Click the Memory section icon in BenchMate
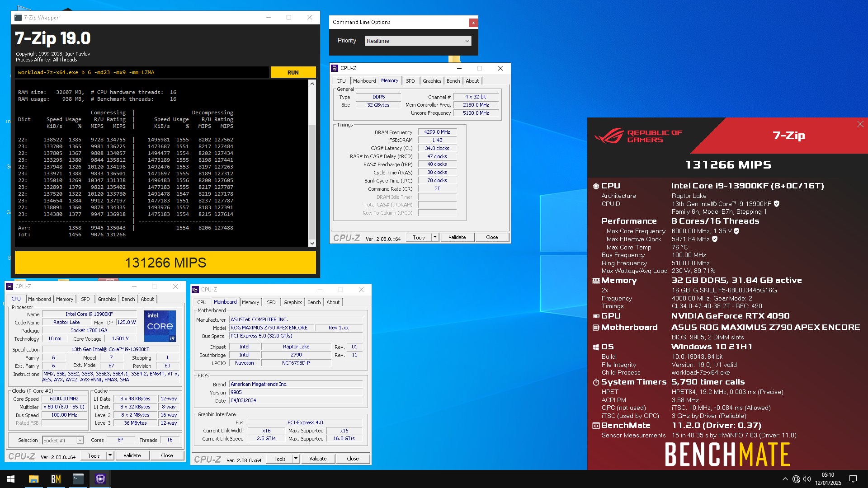Viewport: 868px width, 488px height. point(596,281)
